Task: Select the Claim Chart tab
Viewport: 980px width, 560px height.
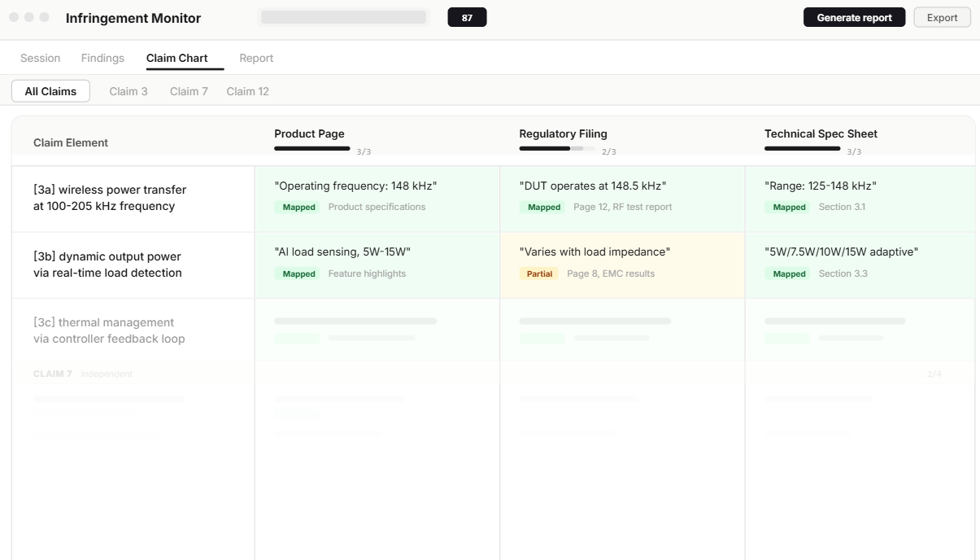Action: 176,58
